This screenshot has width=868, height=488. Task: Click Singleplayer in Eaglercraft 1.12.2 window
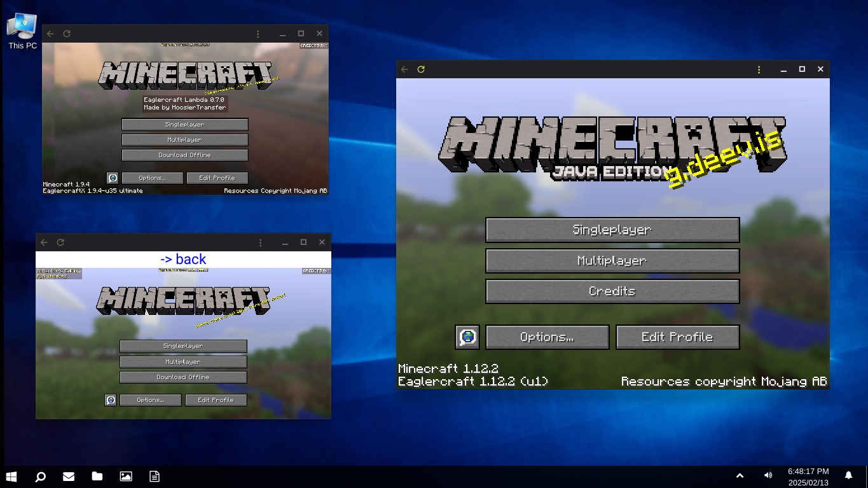point(612,230)
